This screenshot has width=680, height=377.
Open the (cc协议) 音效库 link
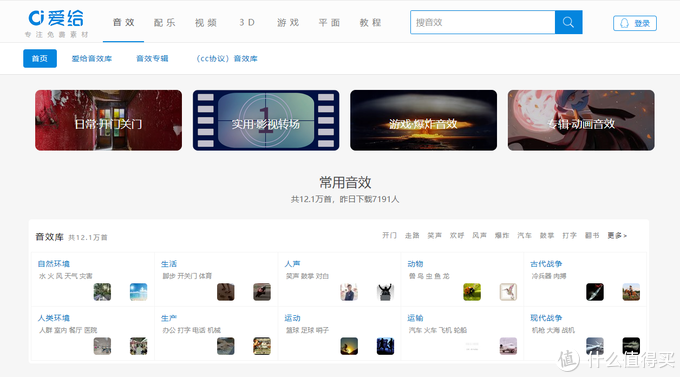[x=226, y=59]
